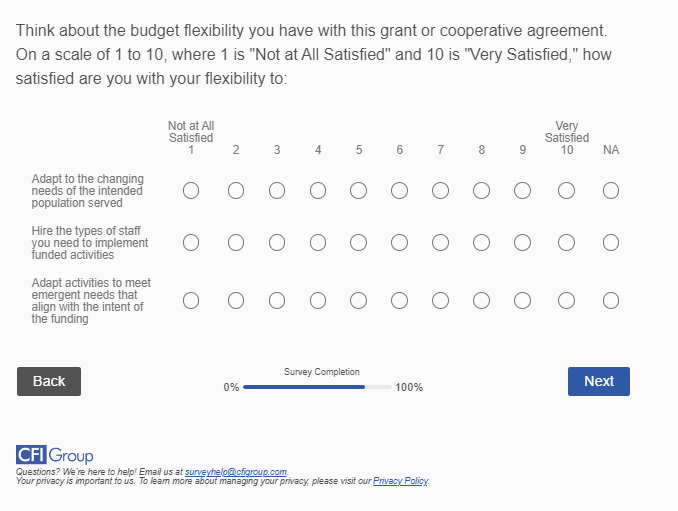678x511 pixels.
Task: Rate 'Adapt activities to meet emergent needs' as 3
Action: pos(277,300)
